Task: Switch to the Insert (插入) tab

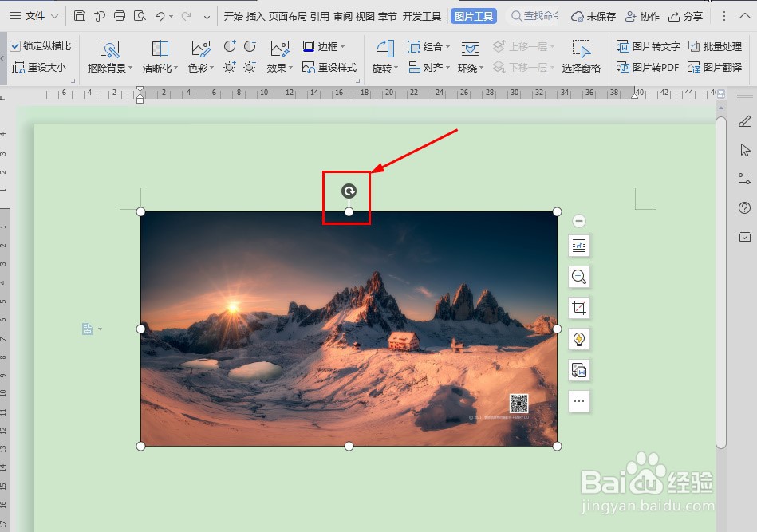Action: [256, 17]
